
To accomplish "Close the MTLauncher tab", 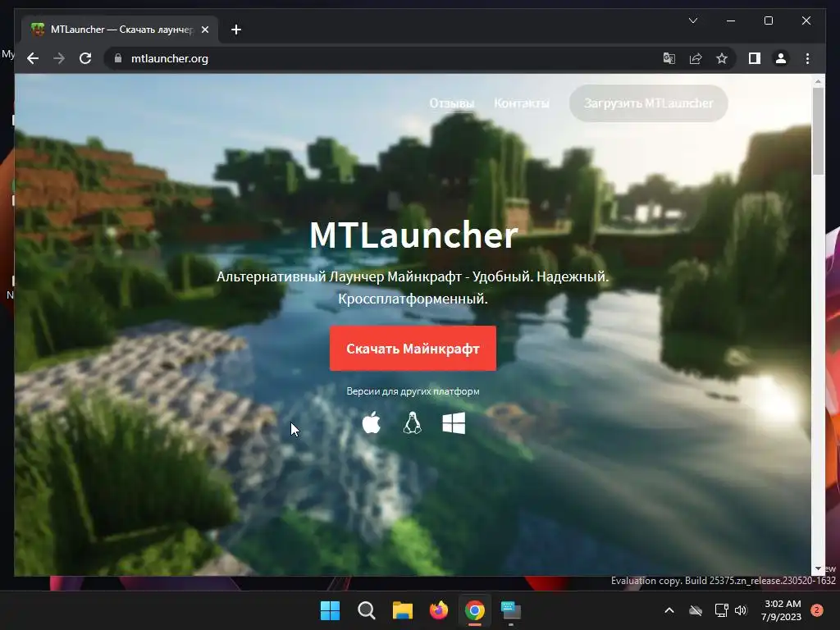I will point(204,30).
